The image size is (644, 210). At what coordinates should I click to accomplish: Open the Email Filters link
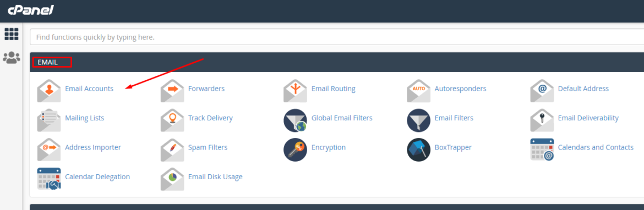(x=454, y=118)
